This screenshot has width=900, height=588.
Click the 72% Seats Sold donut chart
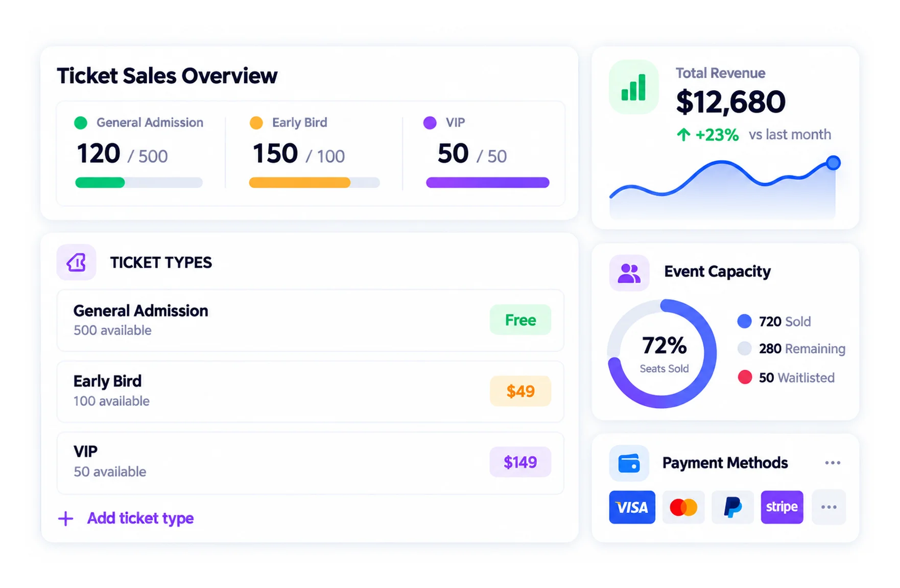pos(662,354)
